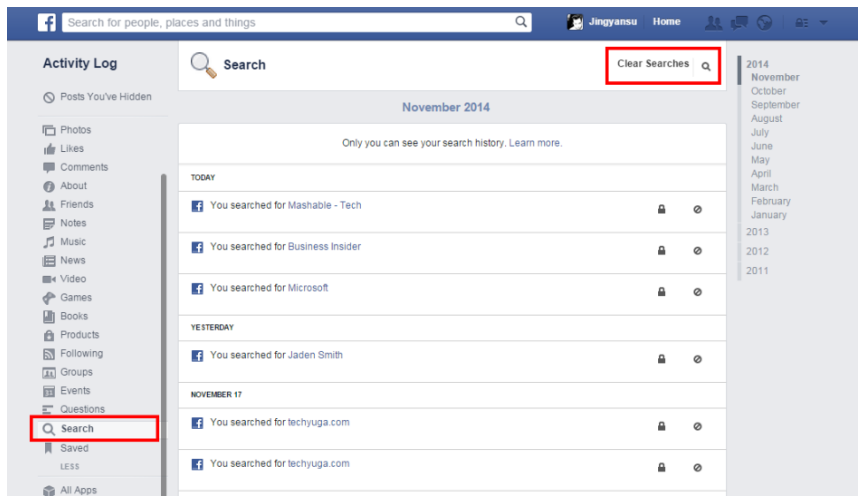Open notifications globe icon
Viewport: 864px width, 501px height.
coord(764,23)
